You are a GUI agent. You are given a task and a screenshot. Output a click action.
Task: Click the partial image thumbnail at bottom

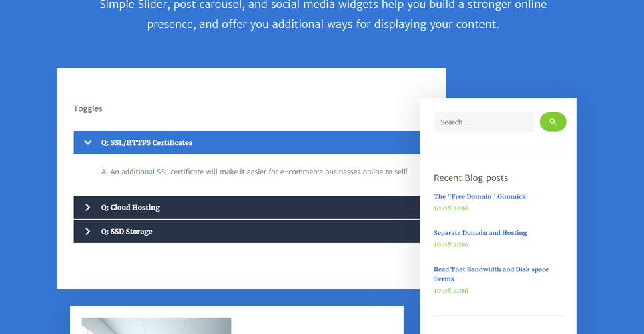click(x=156, y=326)
